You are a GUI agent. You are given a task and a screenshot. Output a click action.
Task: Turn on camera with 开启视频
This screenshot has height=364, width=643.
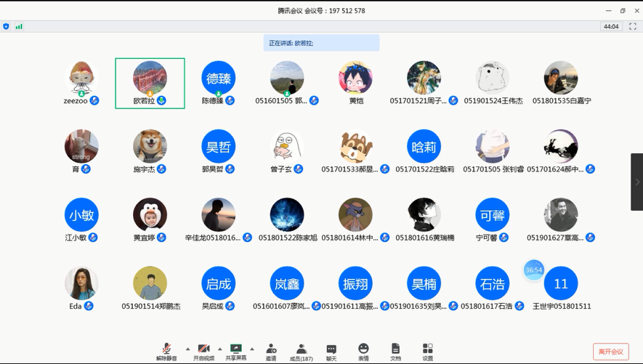click(x=203, y=352)
